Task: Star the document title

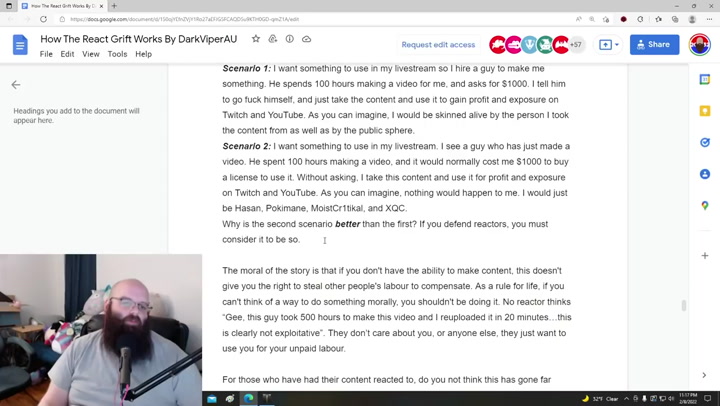Action: click(256, 39)
